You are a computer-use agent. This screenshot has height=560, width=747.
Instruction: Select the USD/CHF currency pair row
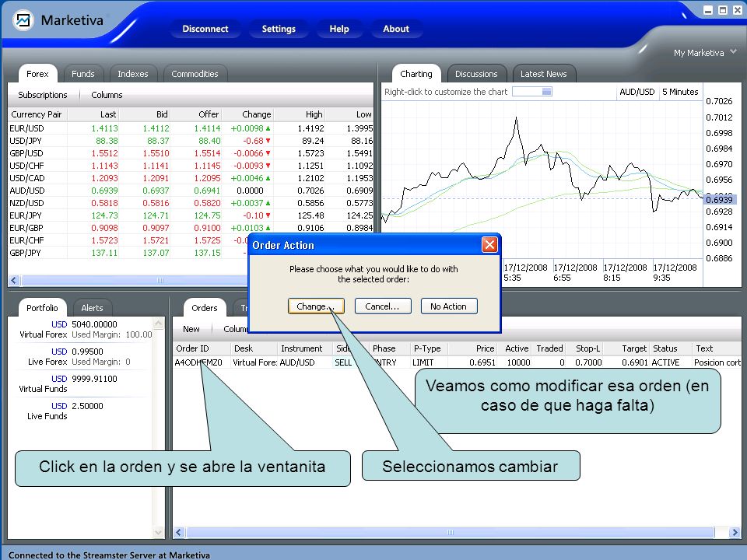click(191, 165)
